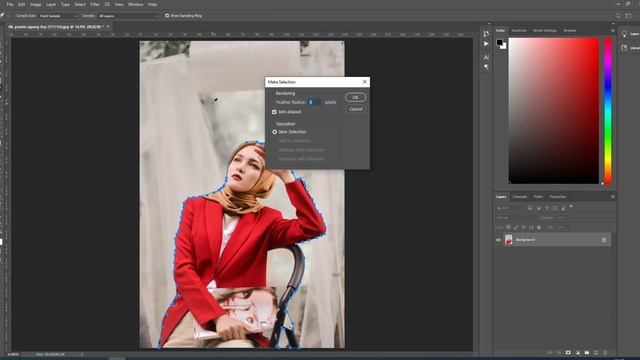Open the Image menu
Screen dimensions: 640x360
[x=36, y=4]
